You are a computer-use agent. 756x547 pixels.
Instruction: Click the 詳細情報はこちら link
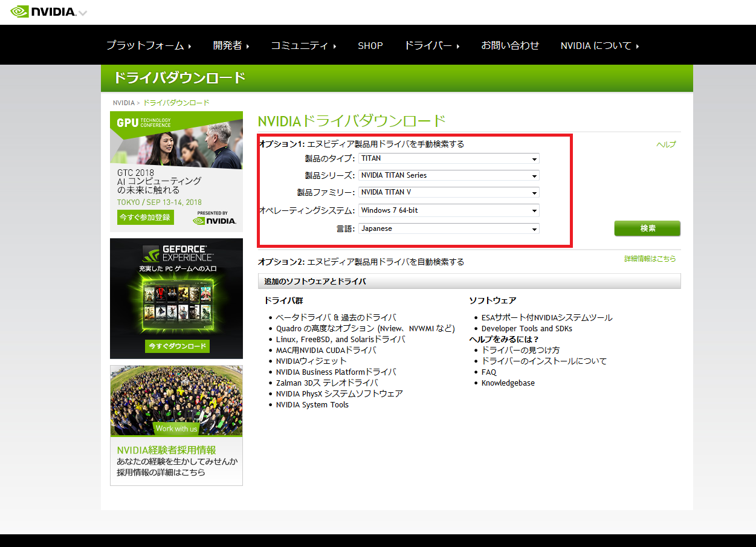[x=650, y=259]
